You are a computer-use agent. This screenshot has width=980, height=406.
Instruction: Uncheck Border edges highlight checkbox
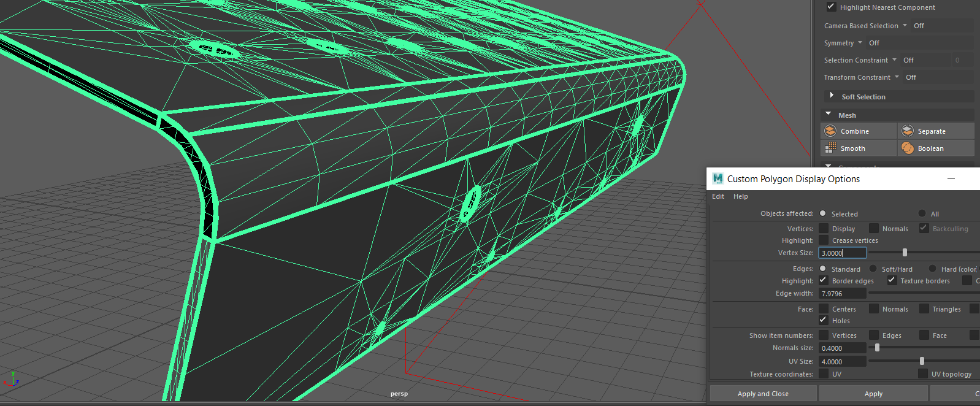coord(824,280)
